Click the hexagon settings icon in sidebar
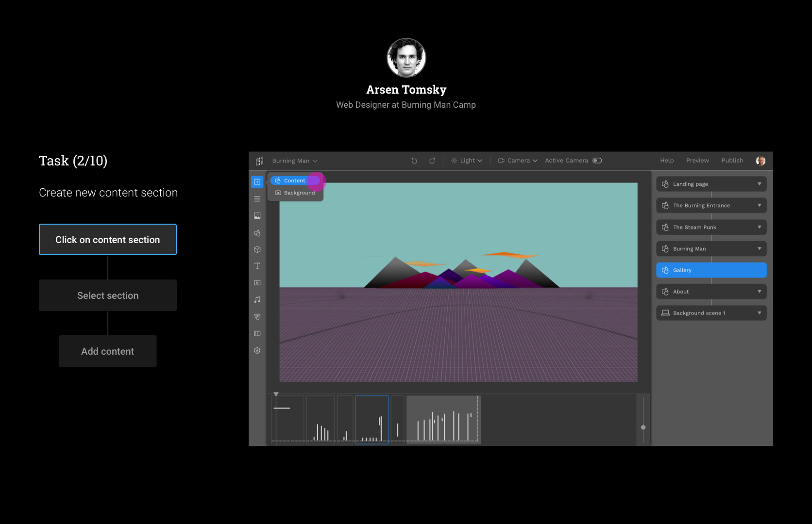The height and width of the screenshot is (524, 812). click(257, 350)
